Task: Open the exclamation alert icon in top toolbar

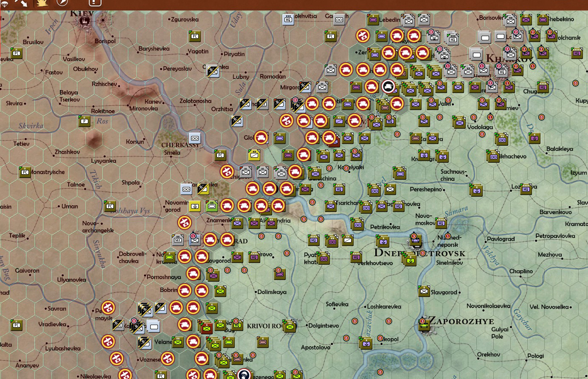Action: [x=95, y=2]
